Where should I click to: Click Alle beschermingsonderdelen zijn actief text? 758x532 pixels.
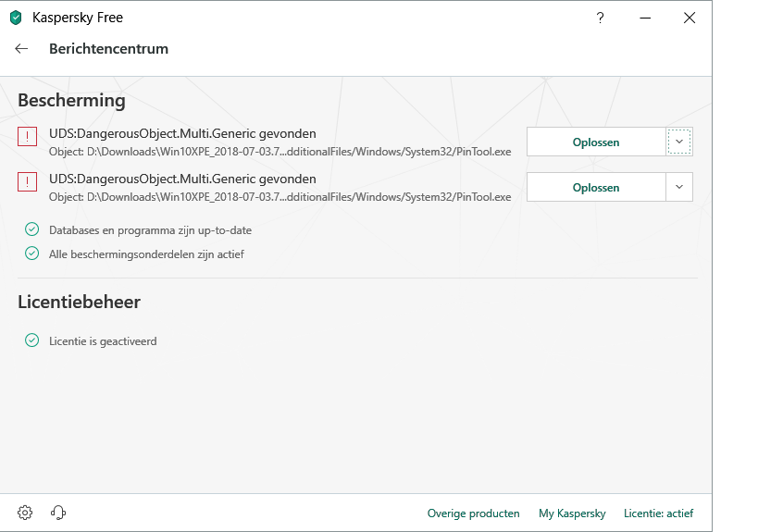[x=146, y=254]
